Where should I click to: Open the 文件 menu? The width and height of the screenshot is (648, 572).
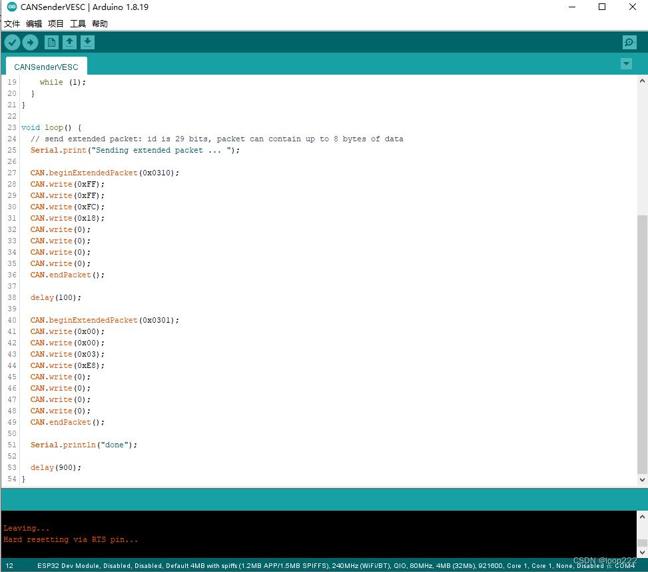click(x=12, y=24)
